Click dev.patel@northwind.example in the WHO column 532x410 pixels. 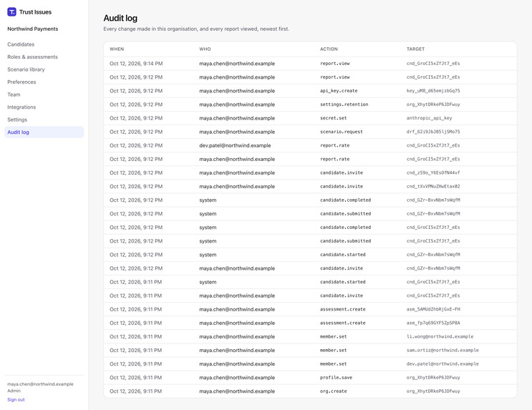[x=235, y=145]
